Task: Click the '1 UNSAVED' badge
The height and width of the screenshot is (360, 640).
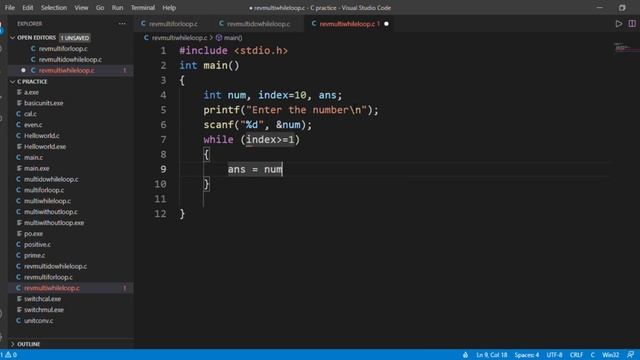Action: coord(75,38)
